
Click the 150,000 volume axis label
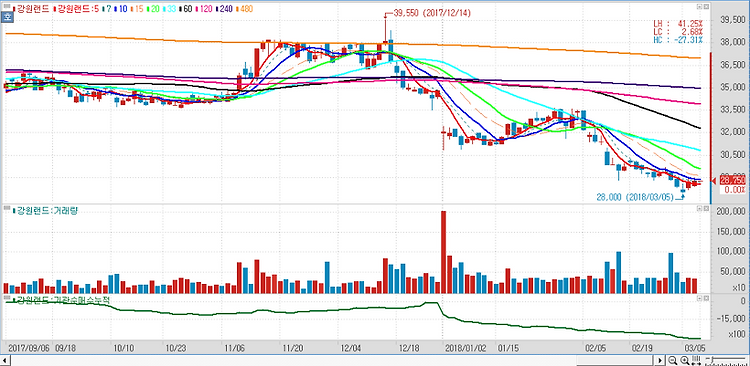click(732, 232)
